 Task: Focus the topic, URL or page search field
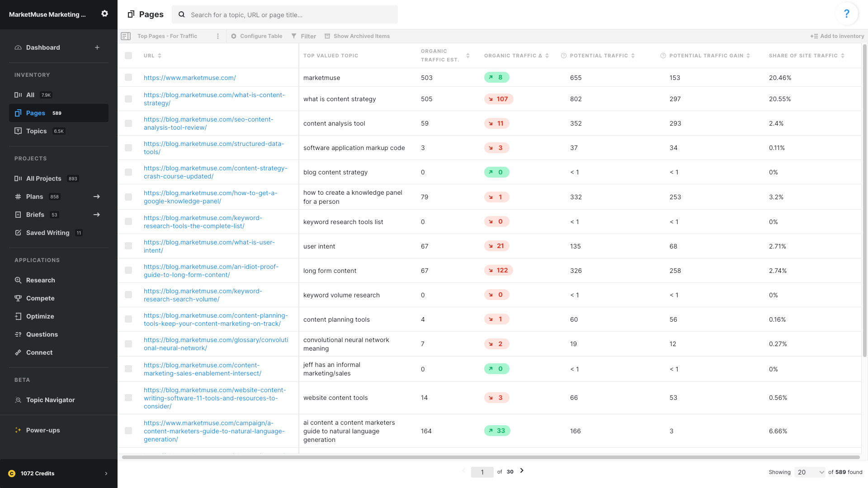[x=285, y=14]
